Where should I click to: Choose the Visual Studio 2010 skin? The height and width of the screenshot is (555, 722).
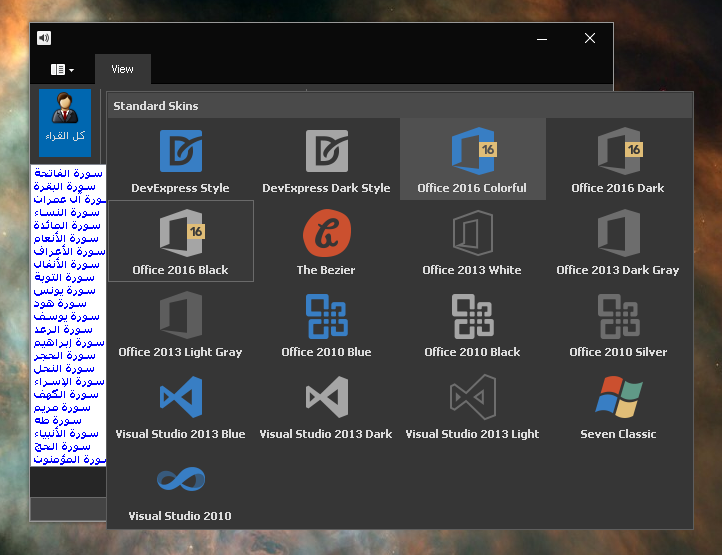[x=180, y=480]
